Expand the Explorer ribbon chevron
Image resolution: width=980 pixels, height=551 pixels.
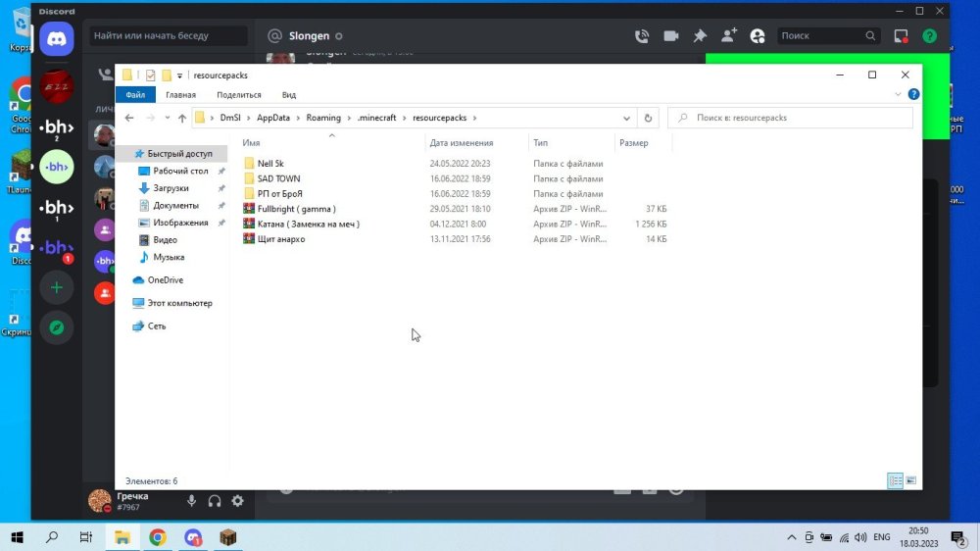pyautogui.click(x=898, y=94)
